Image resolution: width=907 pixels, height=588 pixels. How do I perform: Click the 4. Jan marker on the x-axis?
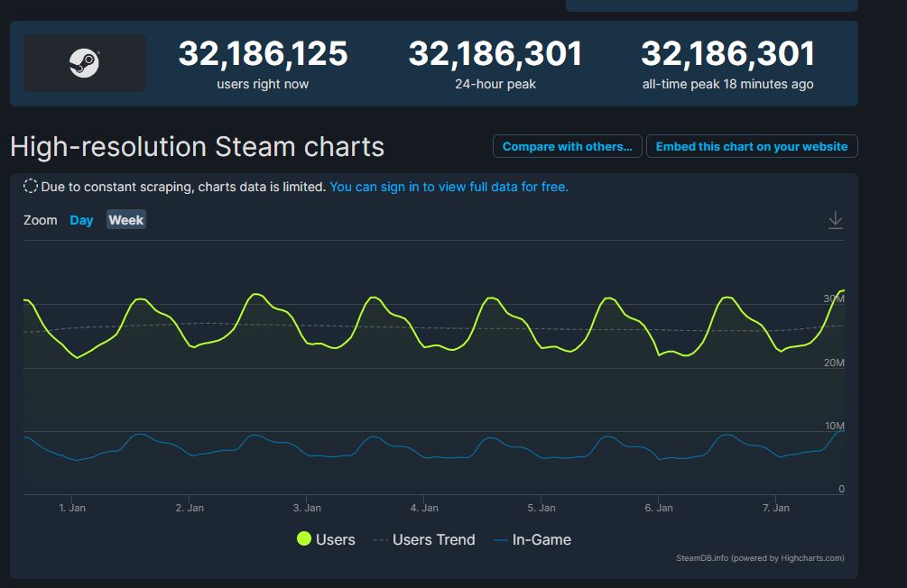pos(424,508)
